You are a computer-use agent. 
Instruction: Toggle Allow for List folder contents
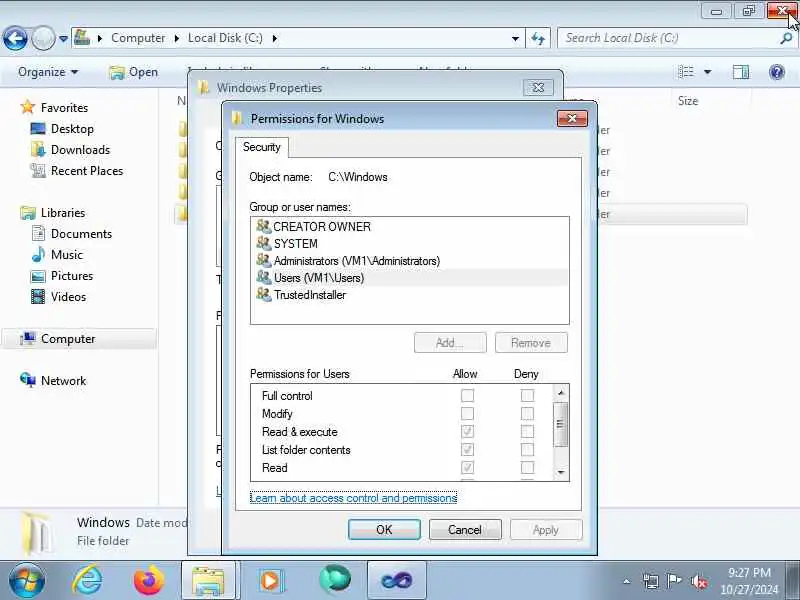click(467, 449)
